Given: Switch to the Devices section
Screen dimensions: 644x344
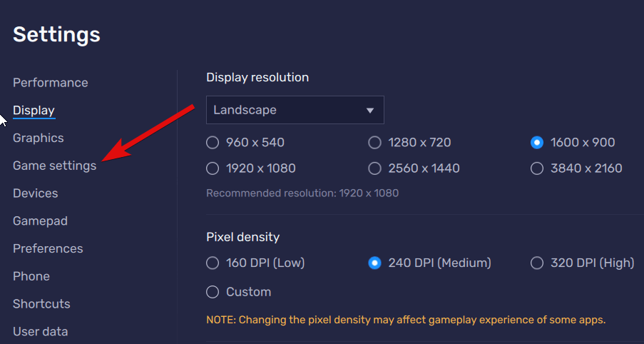Looking at the screenshot, I should point(35,193).
